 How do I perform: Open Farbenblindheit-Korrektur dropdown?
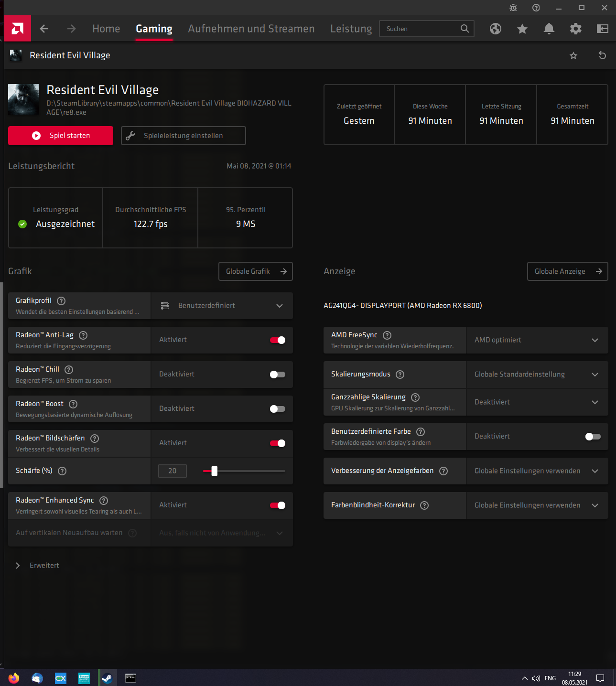point(537,505)
